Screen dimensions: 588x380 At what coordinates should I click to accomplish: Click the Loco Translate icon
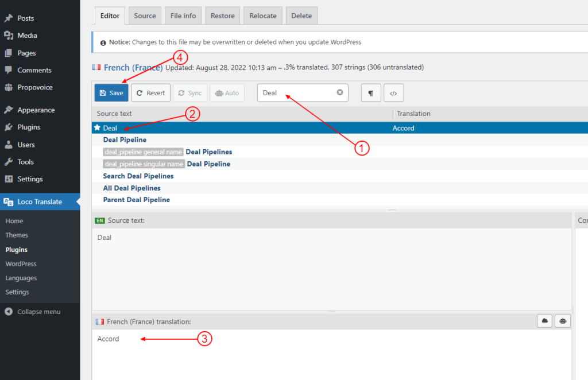[x=9, y=201]
